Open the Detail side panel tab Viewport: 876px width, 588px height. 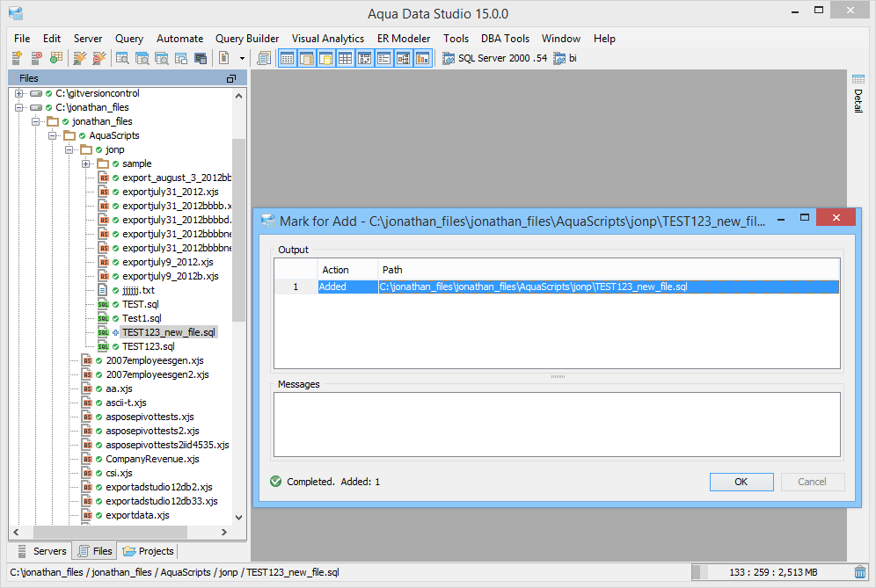(x=858, y=93)
